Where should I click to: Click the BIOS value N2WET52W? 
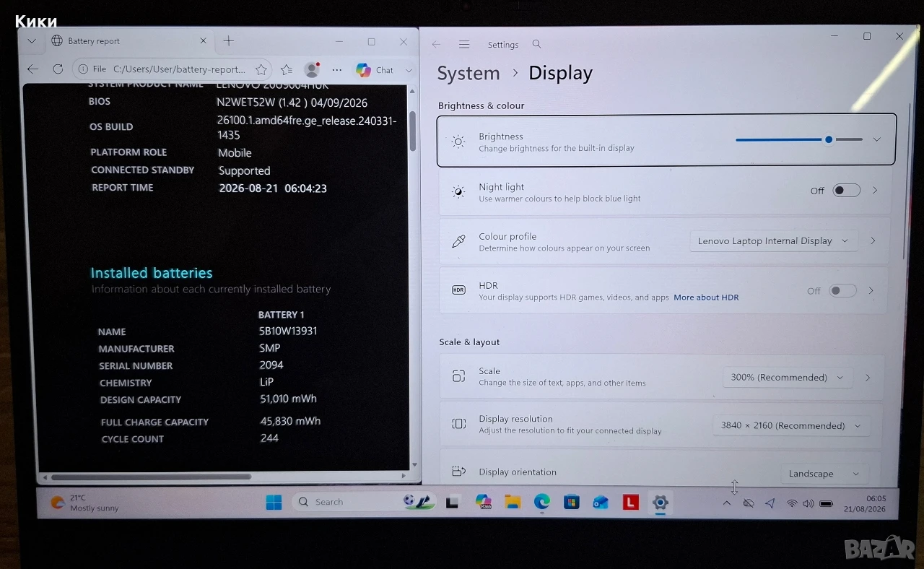click(x=292, y=103)
